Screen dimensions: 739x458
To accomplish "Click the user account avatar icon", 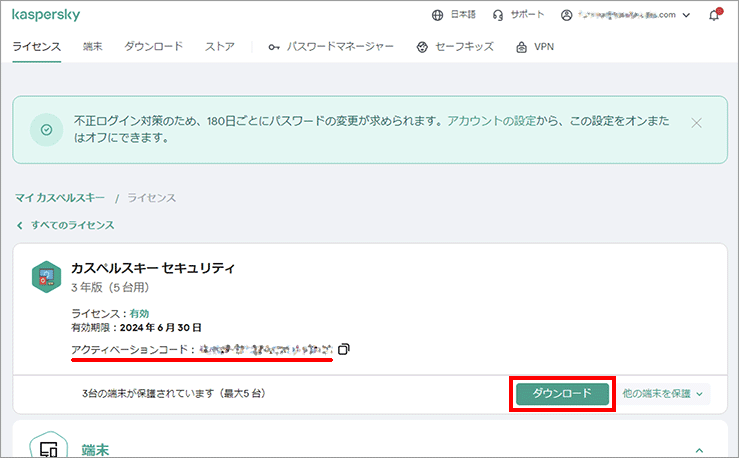I will [567, 15].
